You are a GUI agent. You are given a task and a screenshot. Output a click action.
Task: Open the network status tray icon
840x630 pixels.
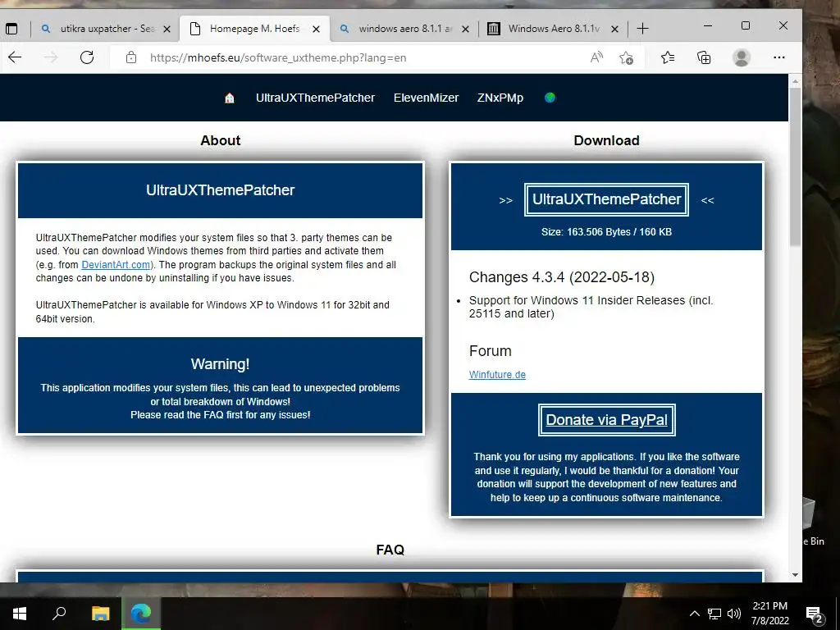pos(714,614)
